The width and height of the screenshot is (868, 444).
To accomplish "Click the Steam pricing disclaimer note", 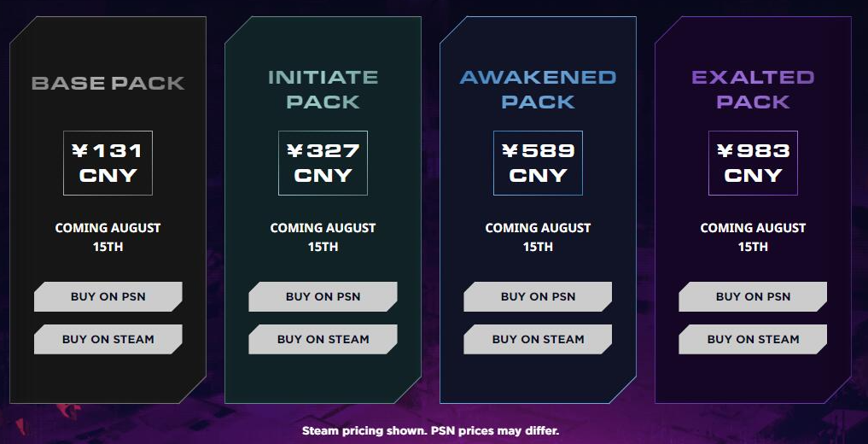I will pyautogui.click(x=430, y=431).
